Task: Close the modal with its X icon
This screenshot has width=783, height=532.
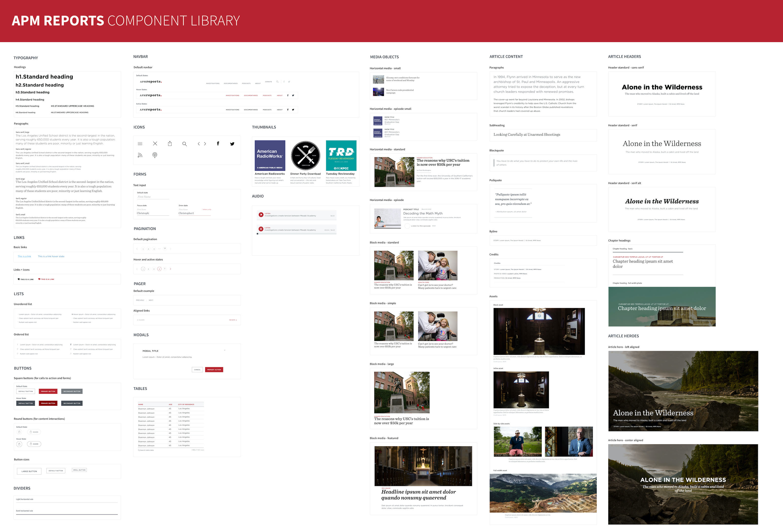Action: (x=225, y=350)
